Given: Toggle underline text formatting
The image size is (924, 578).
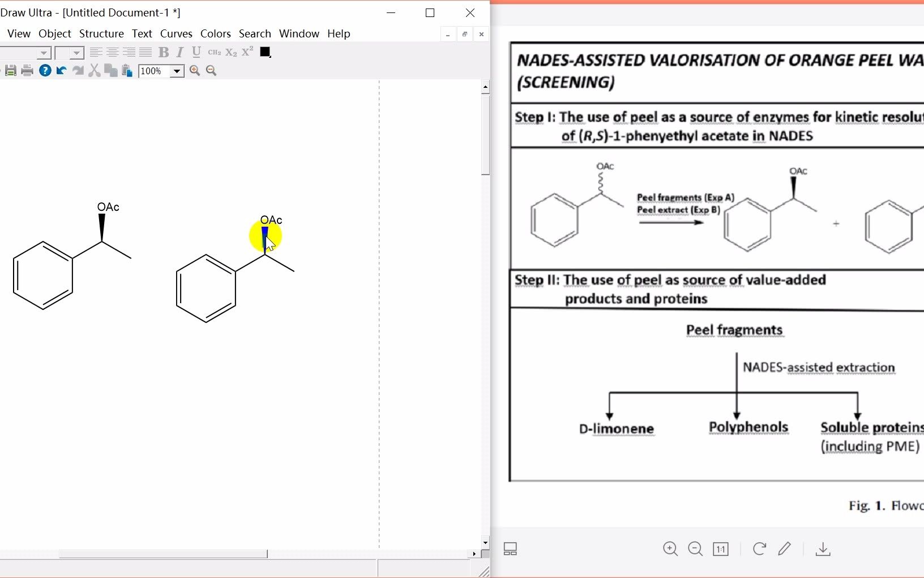Looking at the screenshot, I should tap(195, 52).
